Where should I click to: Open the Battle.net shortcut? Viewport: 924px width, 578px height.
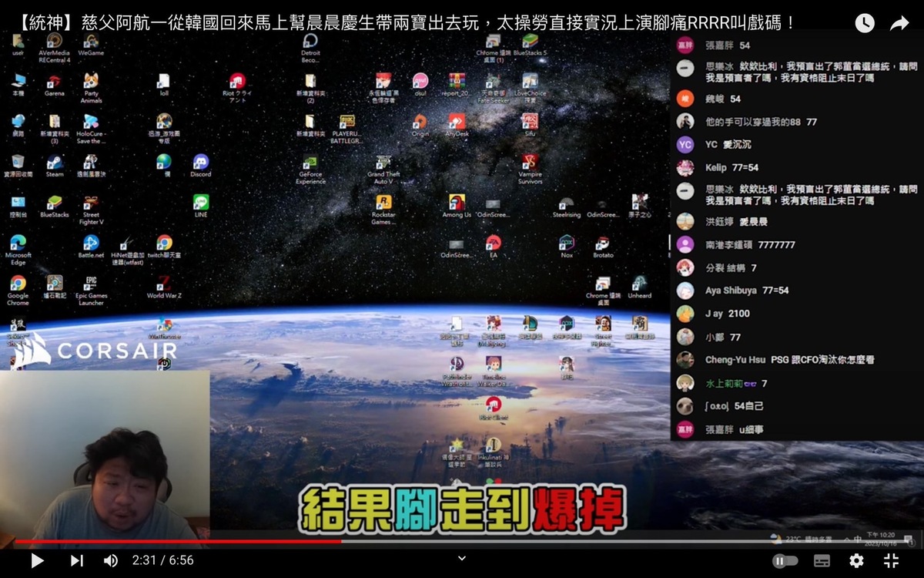point(91,246)
